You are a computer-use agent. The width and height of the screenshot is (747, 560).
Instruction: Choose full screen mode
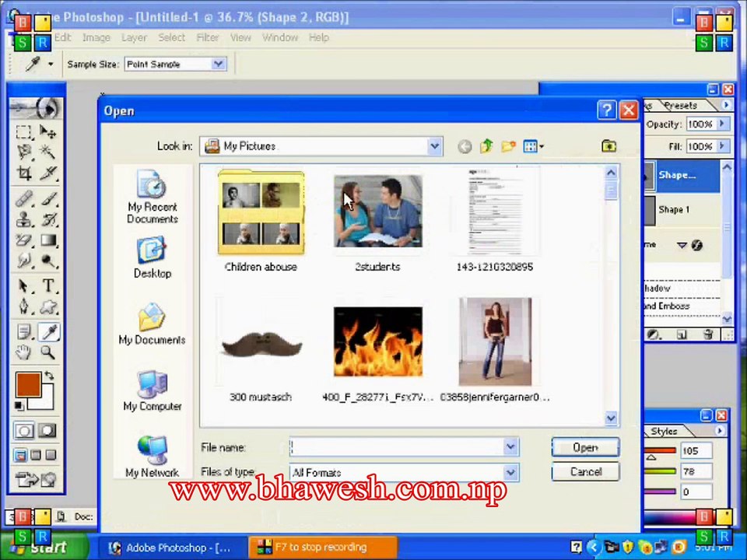51,455
